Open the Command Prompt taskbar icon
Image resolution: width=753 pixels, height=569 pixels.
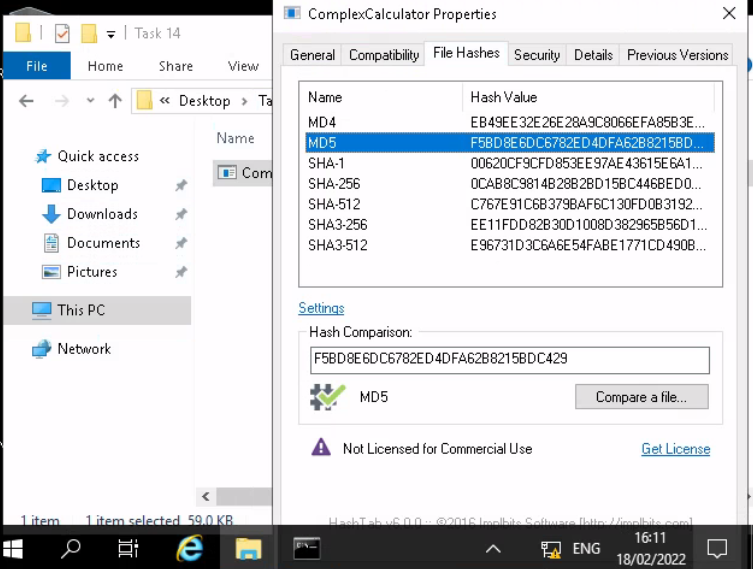[306, 548]
